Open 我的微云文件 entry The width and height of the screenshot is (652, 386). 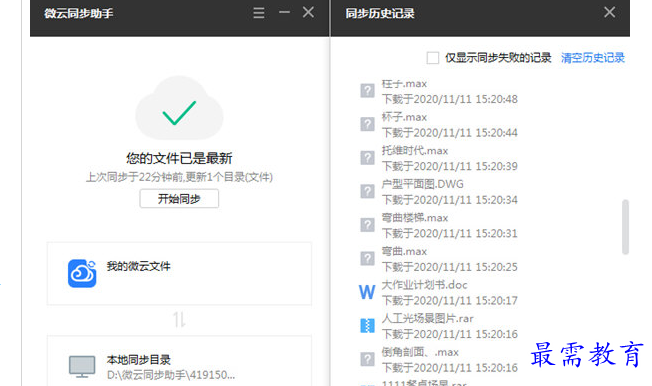(x=179, y=274)
